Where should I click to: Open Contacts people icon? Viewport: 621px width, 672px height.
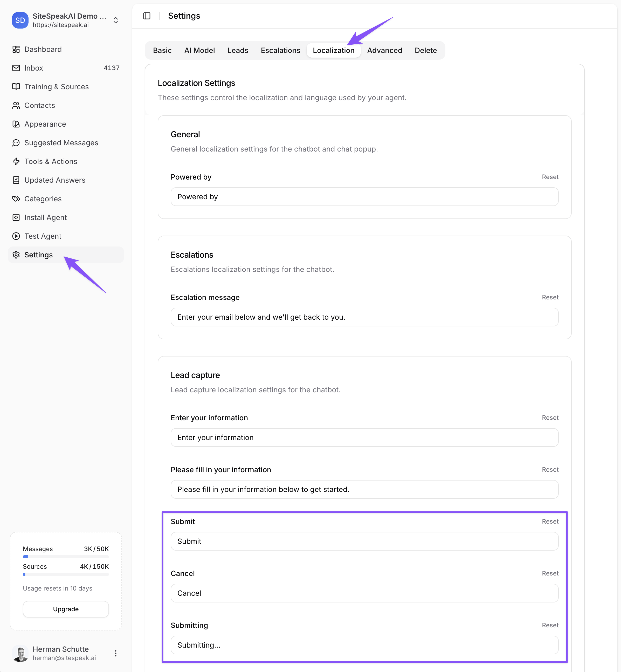[16, 106]
